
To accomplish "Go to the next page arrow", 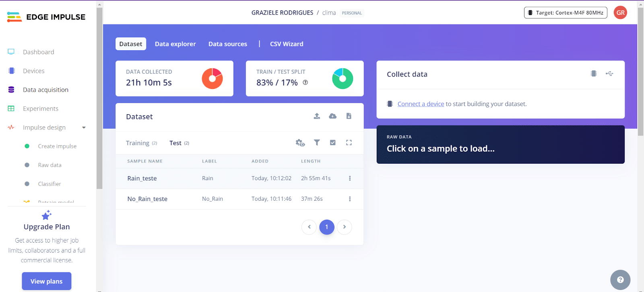I will tap(344, 227).
